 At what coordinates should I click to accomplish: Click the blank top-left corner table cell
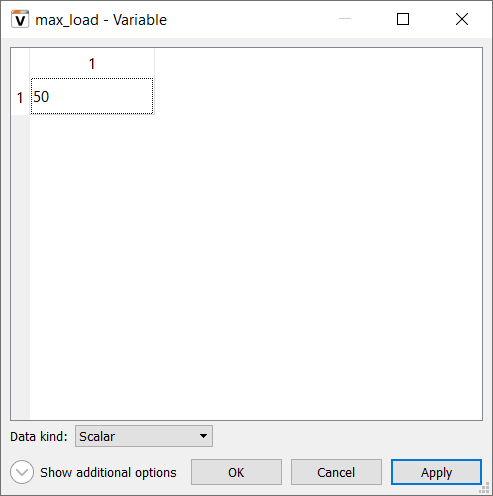[x=20, y=63]
